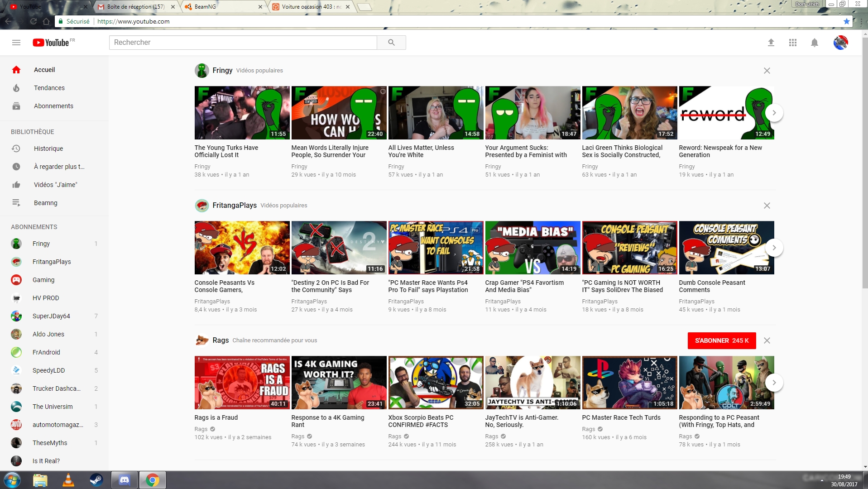The width and height of the screenshot is (868, 489).
Task: Open Abonnements in the sidebar
Action: click(x=54, y=106)
